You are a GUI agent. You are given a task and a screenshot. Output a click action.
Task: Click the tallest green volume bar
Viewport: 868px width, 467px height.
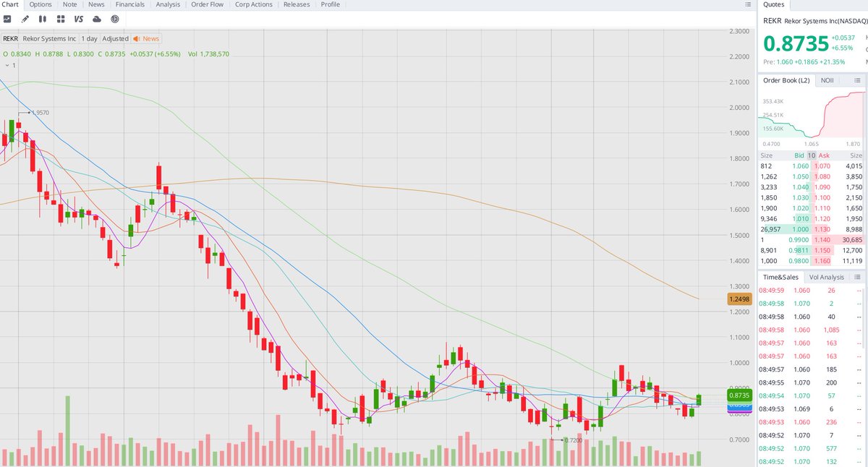68,430
